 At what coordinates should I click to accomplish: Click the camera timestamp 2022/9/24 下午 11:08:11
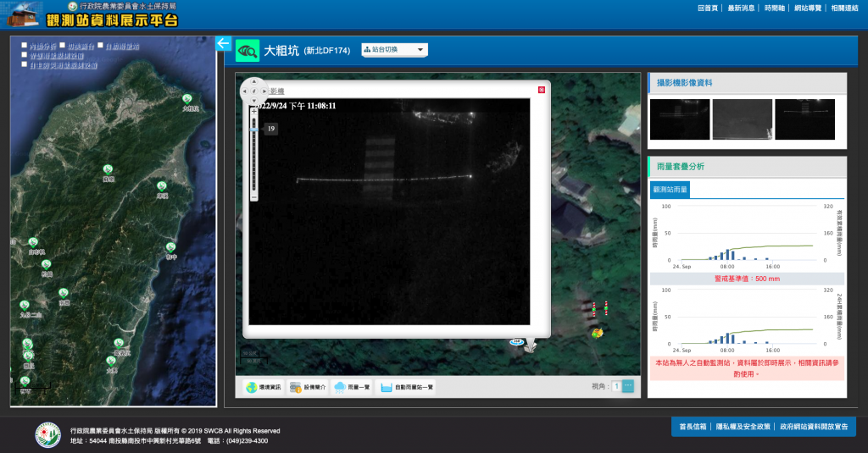coord(296,106)
